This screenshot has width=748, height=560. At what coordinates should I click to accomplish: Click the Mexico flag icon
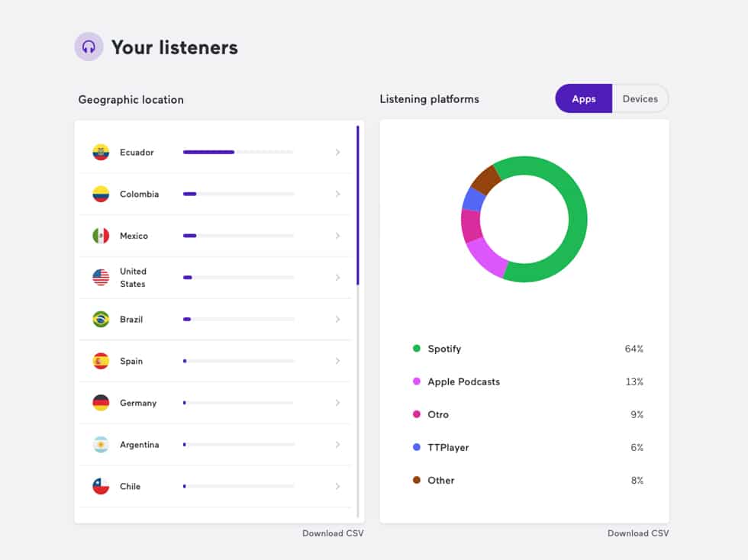pyautogui.click(x=99, y=236)
